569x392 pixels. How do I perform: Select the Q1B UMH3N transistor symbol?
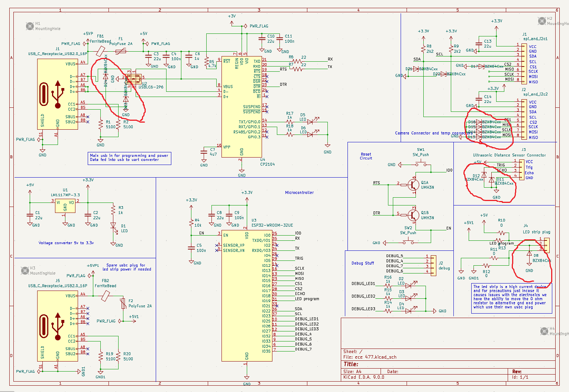(413, 215)
